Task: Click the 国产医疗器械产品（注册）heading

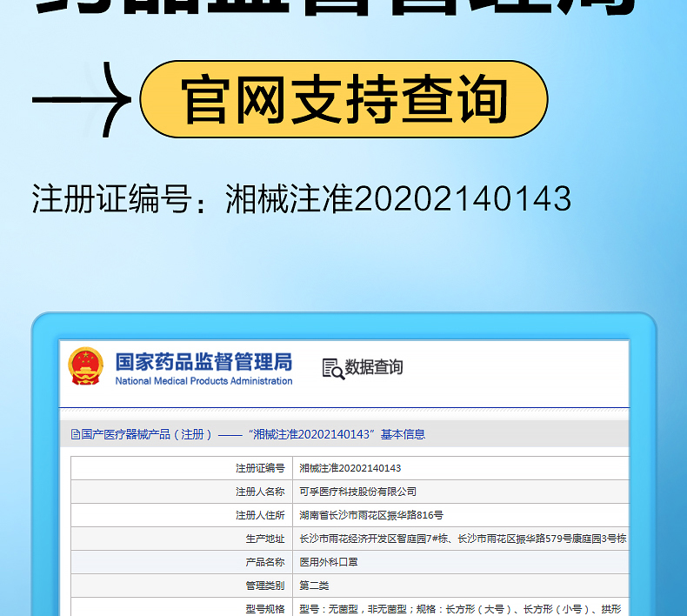Action: click(248, 434)
